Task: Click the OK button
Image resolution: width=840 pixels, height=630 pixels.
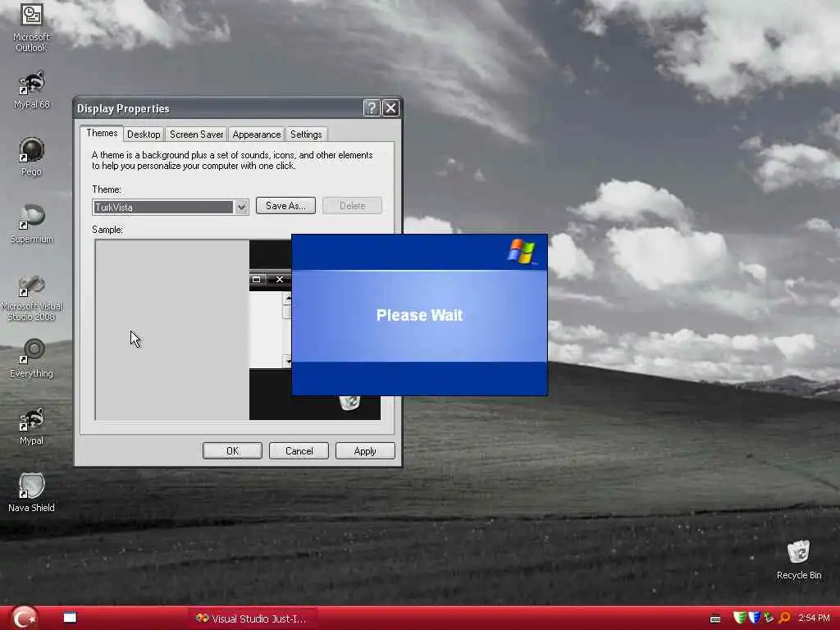Action: [232, 451]
